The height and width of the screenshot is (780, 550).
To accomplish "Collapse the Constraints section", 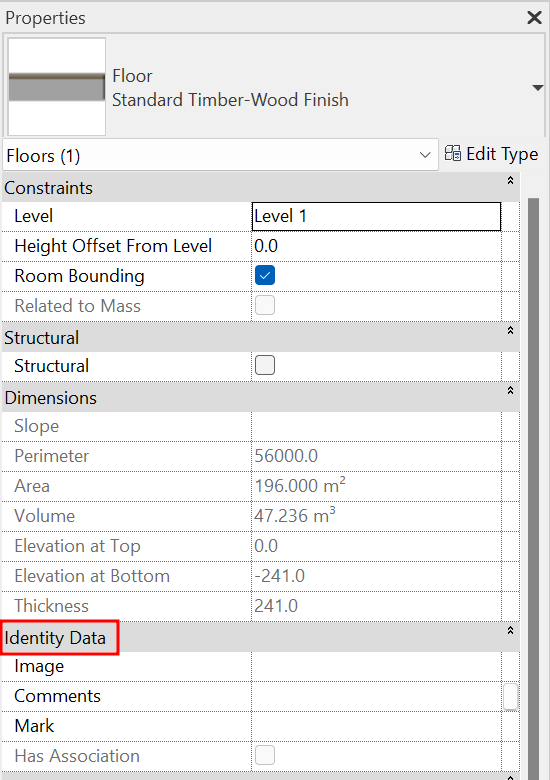I will [x=510, y=181].
